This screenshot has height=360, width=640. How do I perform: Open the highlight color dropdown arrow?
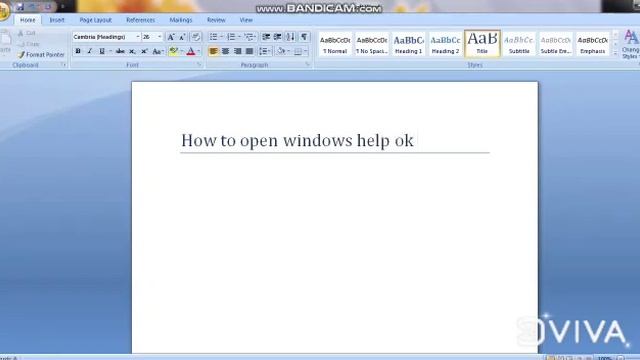coord(182,51)
